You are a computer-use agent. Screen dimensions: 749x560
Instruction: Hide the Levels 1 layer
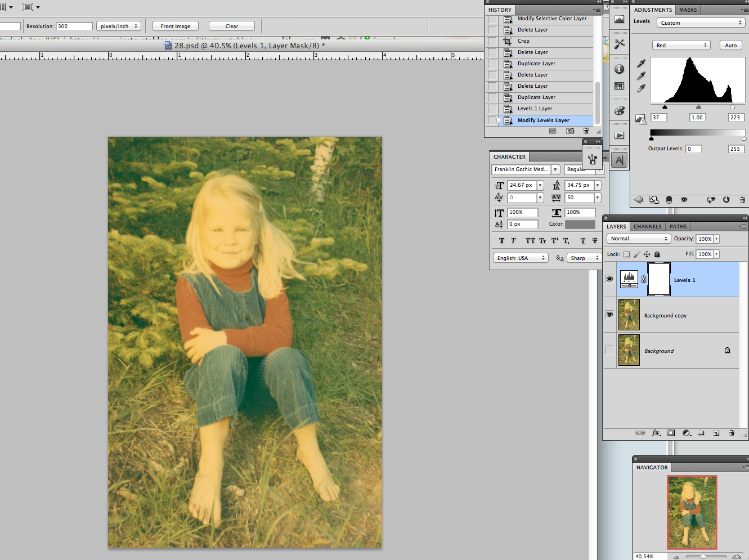[x=609, y=279]
